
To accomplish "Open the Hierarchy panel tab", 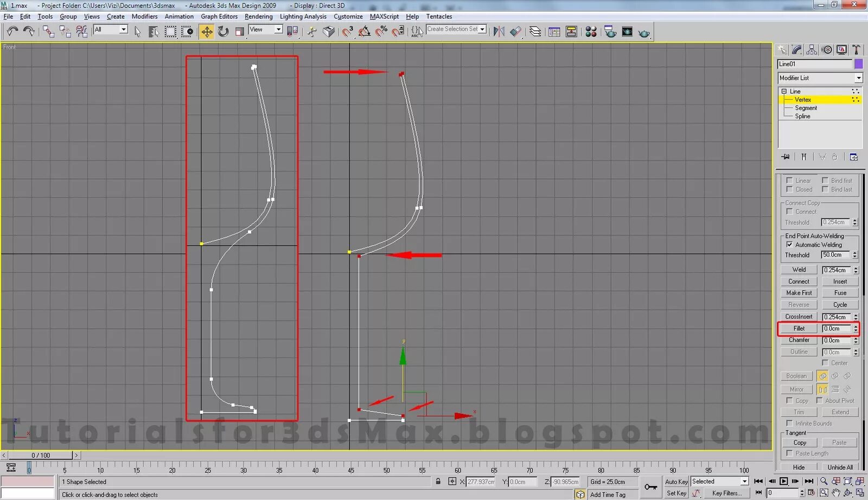I will (812, 50).
